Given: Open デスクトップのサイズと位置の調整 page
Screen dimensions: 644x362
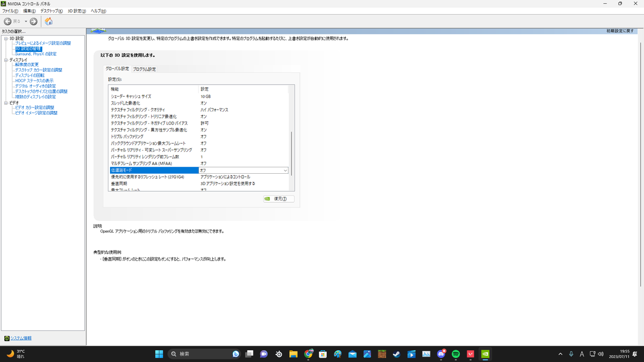Looking at the screenshot, I should (41, 91).
